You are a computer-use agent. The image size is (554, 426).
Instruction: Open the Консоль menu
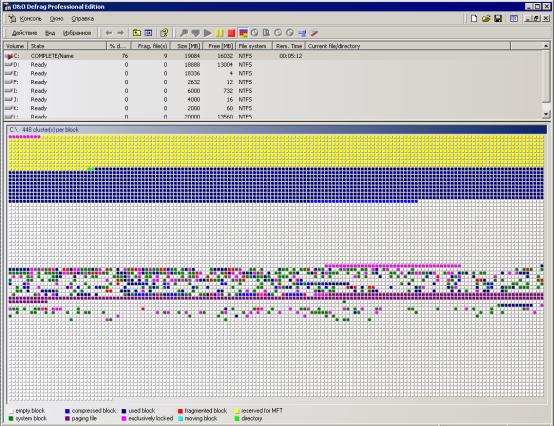[x=30, y=19]
